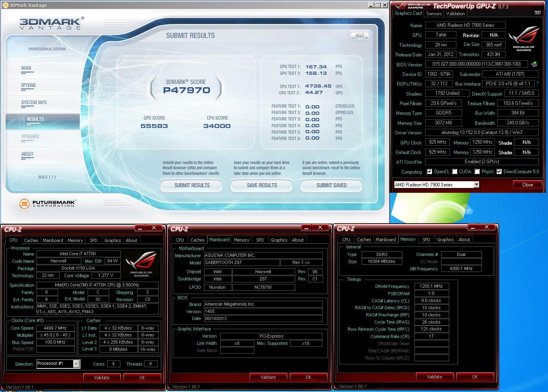Select the Graphics Card tab in GPU-Z
Image resolution: width=548 pixels, height=392 pixels.
(408, 13)
